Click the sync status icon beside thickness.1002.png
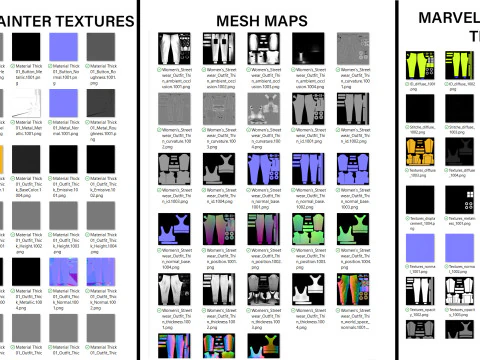This screenshot has width=480, height=360. click(204, 311)
